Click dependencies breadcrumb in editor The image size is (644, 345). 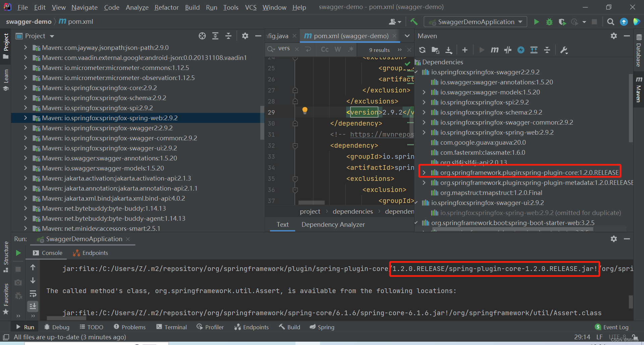coord(353,211)
